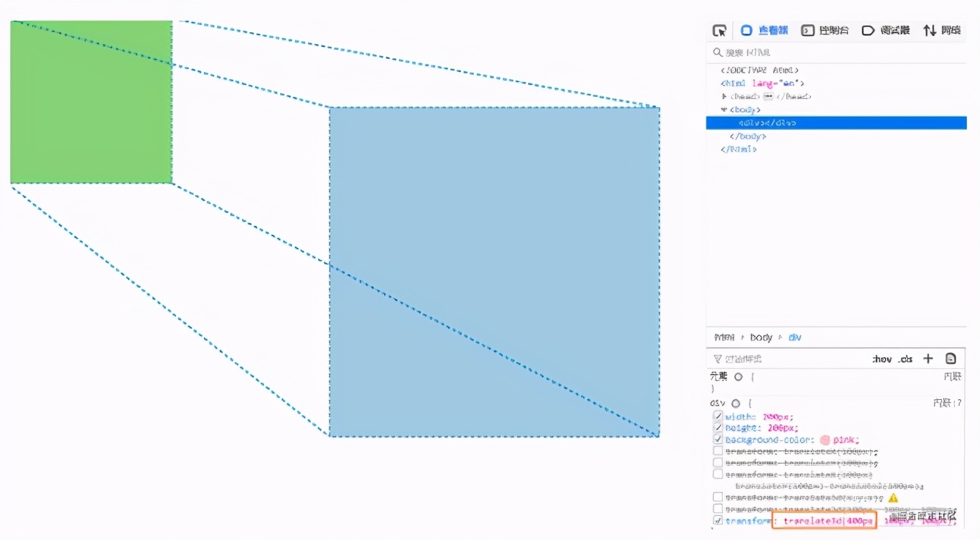Select the closing body tag row

click(x=748, y=136)
